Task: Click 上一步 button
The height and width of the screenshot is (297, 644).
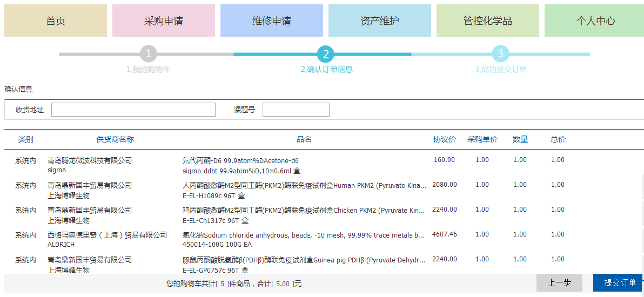Action: point(559,282)
